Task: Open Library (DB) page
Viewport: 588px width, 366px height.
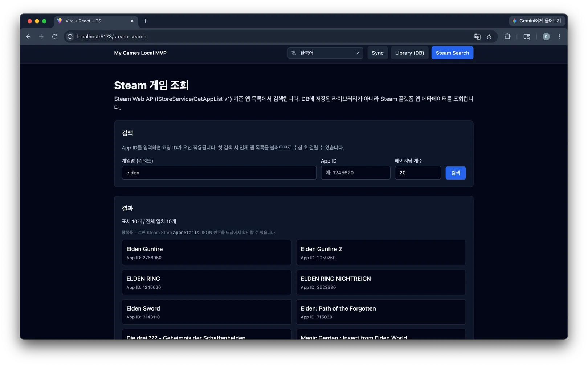Action: point(409,53)
